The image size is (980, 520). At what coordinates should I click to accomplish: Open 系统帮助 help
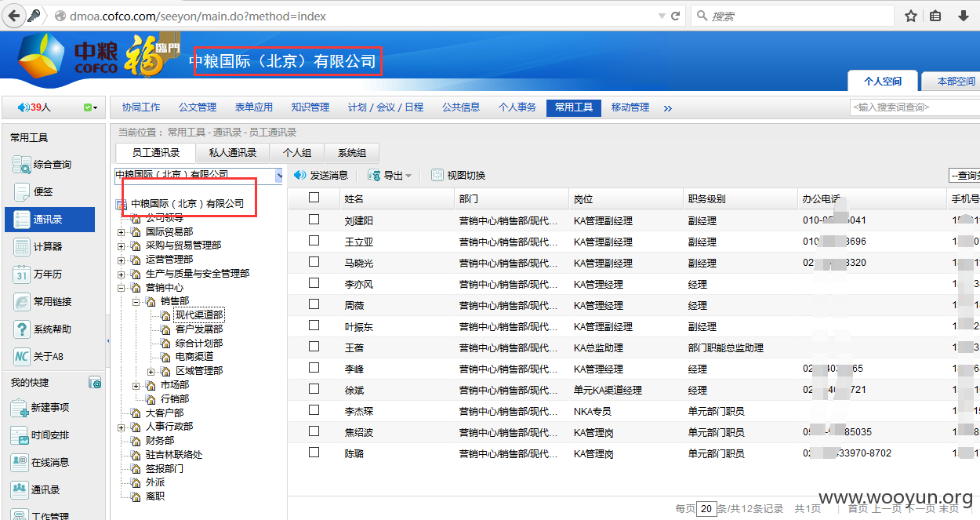tap(43, 329)
